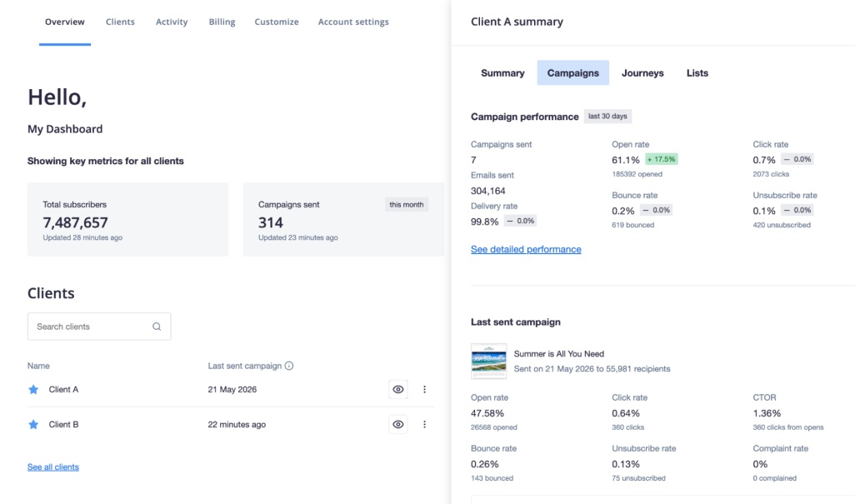Viewport: 855px width, 504px height.
Task: Switch to the Journeys tab
Action: pyautogui.click(x=642, y=73)
